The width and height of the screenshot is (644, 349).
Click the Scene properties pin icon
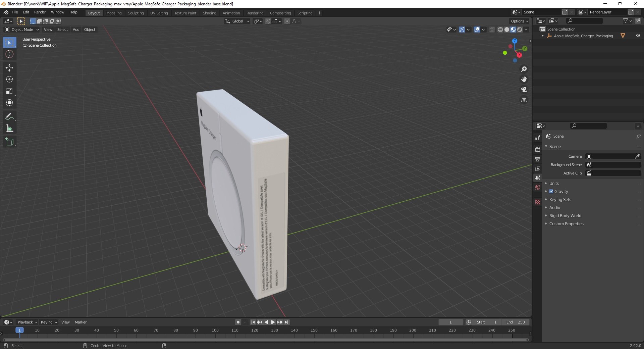pos(638,136)
